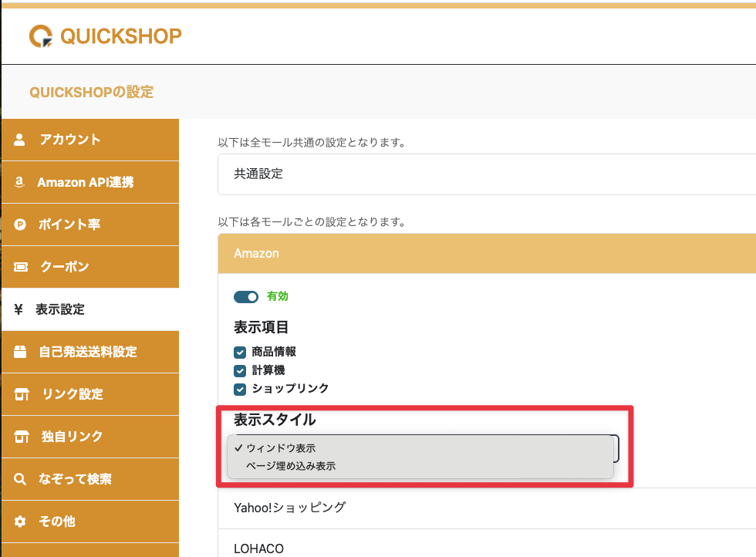The height and width of the screenshot is (557, 756).
Task: Click the QUICKSHOP logo icon
Action: click(42, 36)
